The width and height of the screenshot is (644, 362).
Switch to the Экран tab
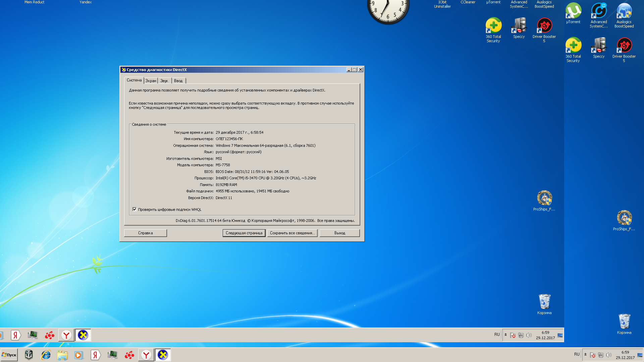point(151,81)
